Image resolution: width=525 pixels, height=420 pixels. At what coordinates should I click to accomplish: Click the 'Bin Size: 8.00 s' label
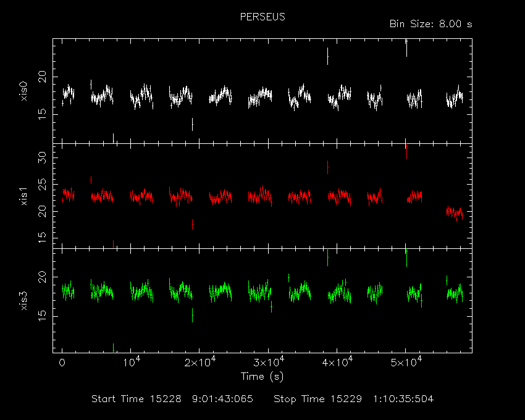pos(431,24)
